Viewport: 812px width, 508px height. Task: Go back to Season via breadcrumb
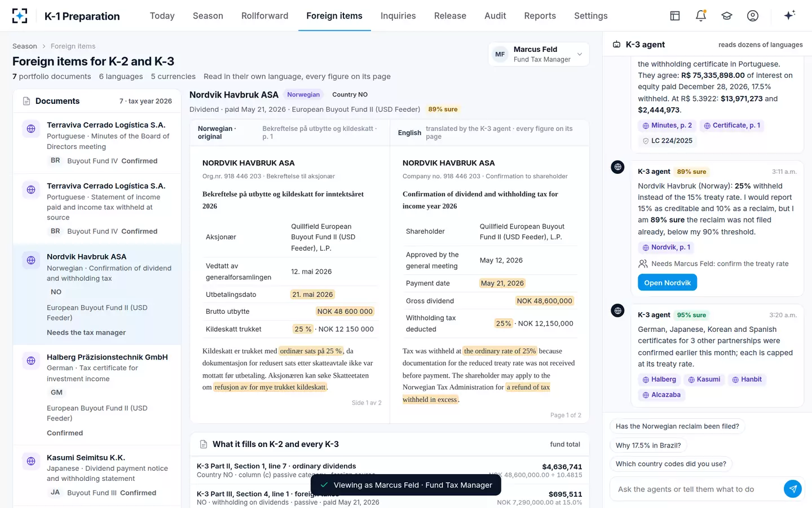tap(25, 46)
